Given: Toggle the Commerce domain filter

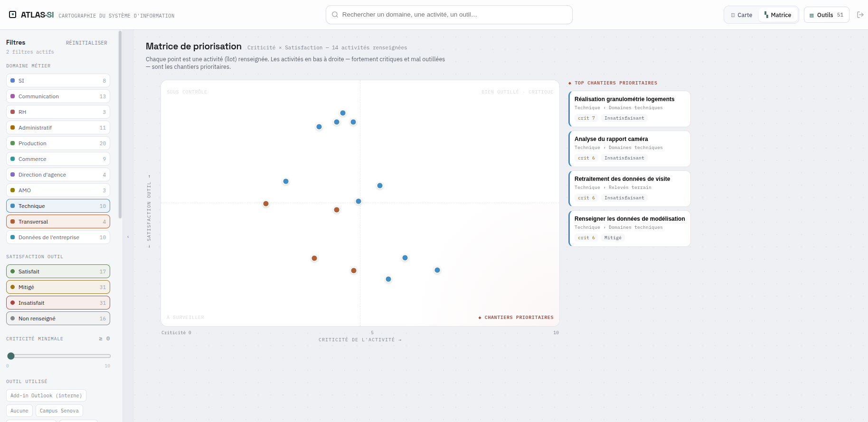Looking at the screenshot, I should (x=58, y=159).
